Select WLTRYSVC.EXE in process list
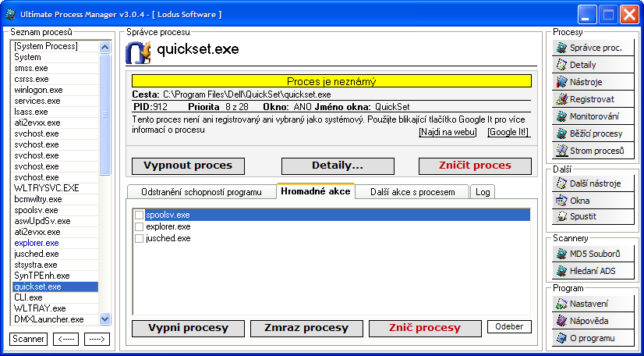The height and width of the screenshot is (356, 644). pyautogui.click(x=55, y=188)
